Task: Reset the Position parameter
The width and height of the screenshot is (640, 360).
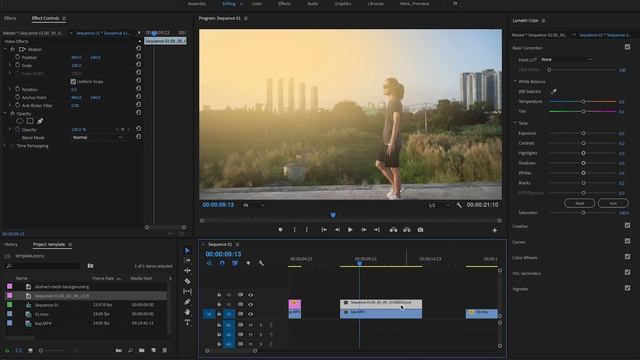Action: (138, 56)
